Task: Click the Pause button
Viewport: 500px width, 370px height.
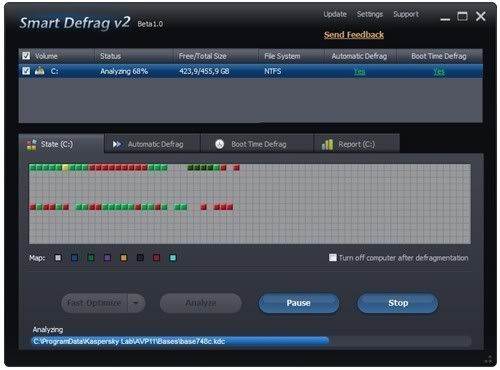Action: click(299, 303)
